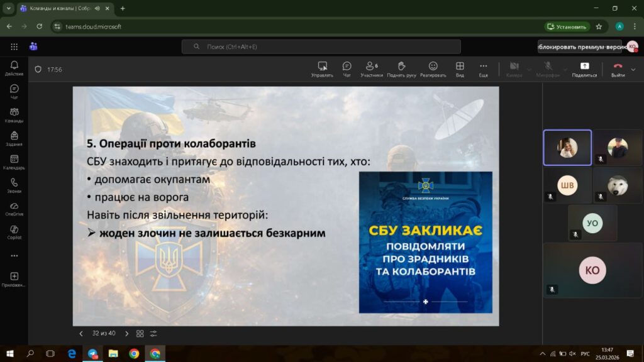
Task: Leave meeting with Выйти button
Action: pos(618,69)
